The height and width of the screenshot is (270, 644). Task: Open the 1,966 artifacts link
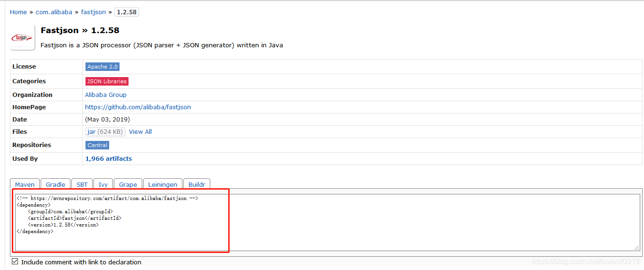point(109,158)
